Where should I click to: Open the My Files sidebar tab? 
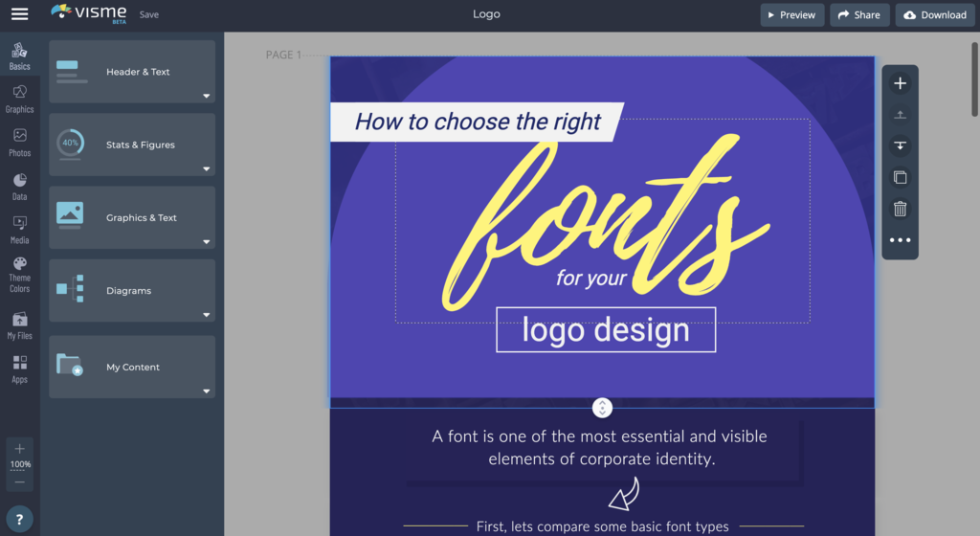pos(19,325)
